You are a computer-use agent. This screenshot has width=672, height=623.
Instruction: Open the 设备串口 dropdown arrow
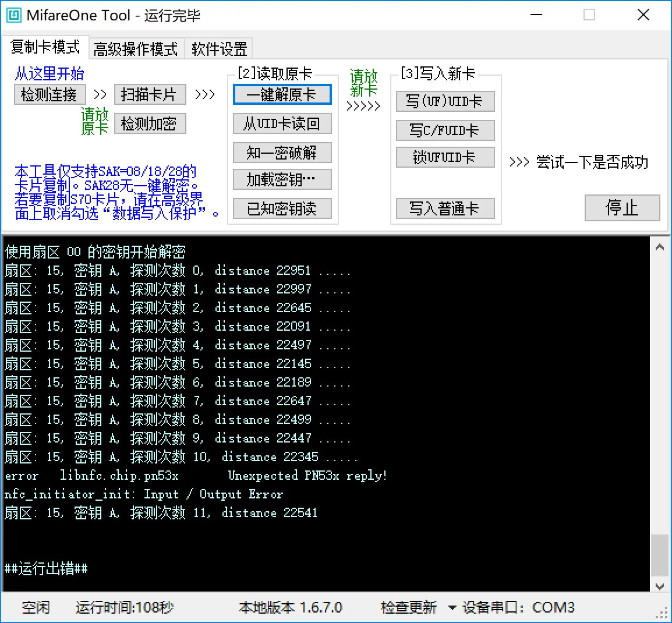pyautogui.click(x=452, y=608)
